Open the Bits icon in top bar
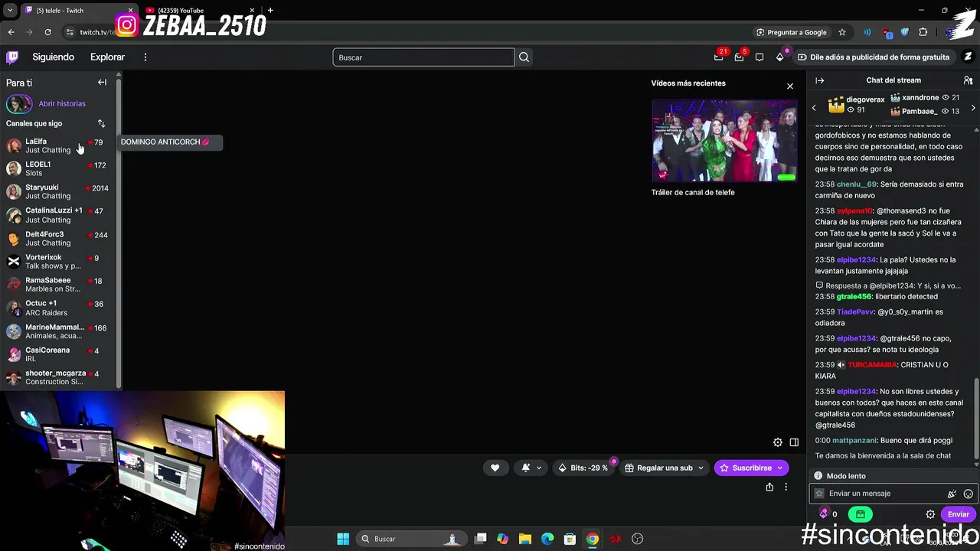Image resolution: width=980 pixels, height=551 pixels. pyautogui.click(x=780, y=57)
